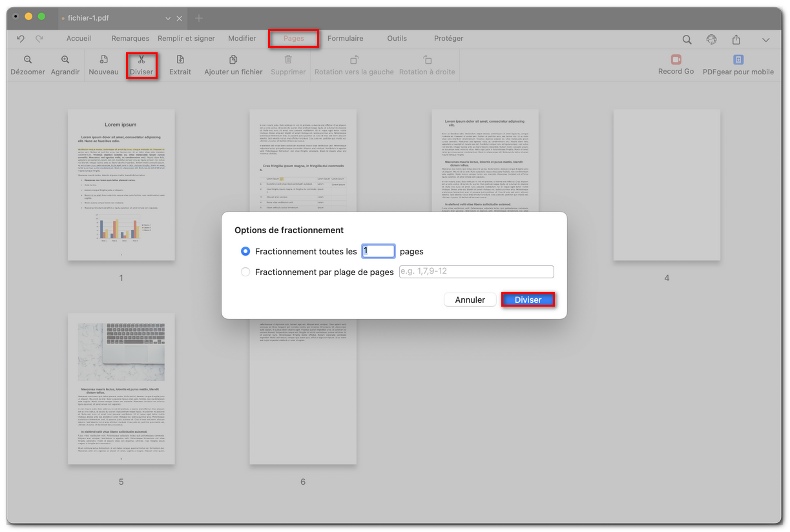Click the page range input field in the dialog
Viewport: 790px width, 532px height.
(476, 272)
